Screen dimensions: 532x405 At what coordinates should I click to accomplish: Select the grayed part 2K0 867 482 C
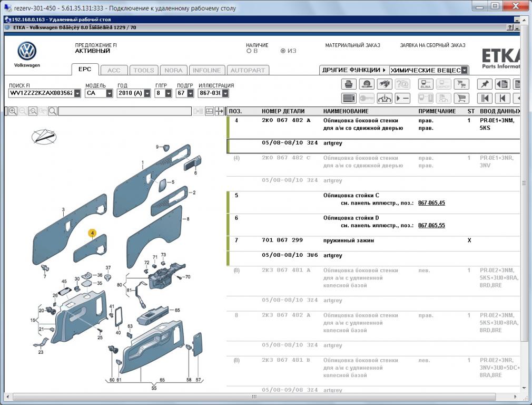pos(286,158)
